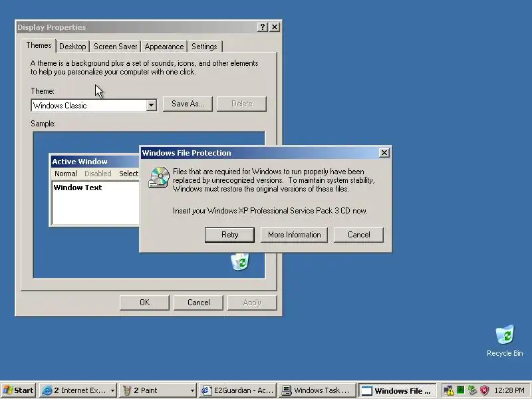Click the Internet Explorer icon in taskbar
532x399 pixels.
[47, 391]
